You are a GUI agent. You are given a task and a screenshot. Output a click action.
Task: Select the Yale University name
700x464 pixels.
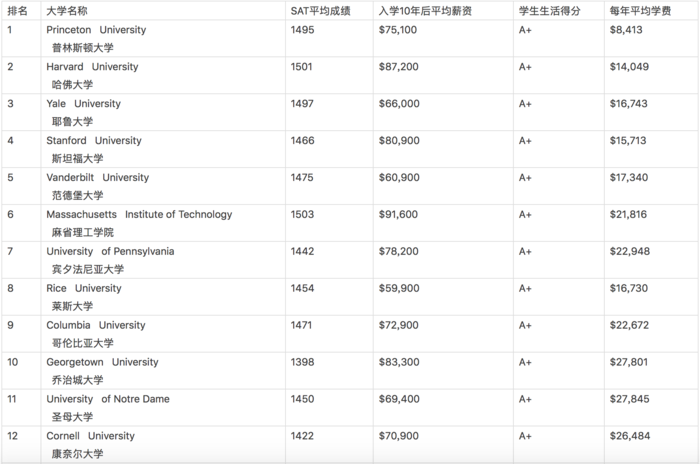tap(83, 104)
